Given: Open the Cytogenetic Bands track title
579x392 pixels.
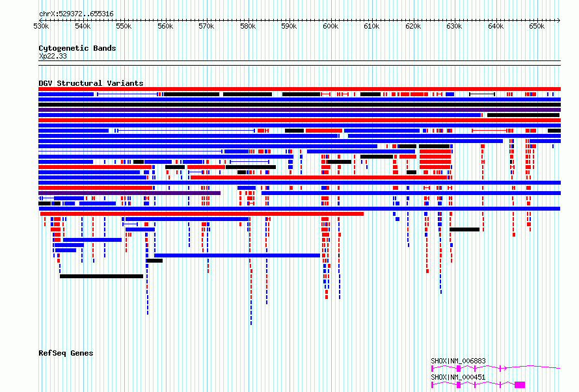Looking at the screenshot, I should (x=77, y=48).
